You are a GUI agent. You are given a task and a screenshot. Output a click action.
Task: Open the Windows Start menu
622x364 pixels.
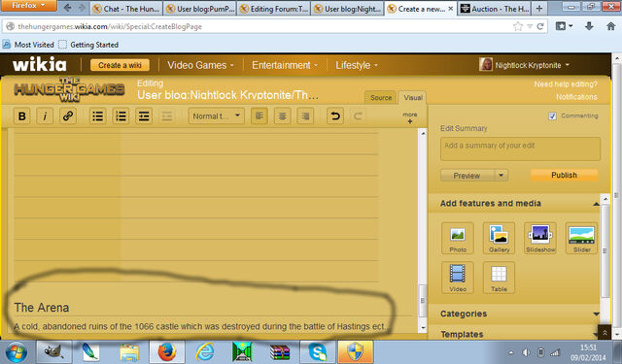17,352
